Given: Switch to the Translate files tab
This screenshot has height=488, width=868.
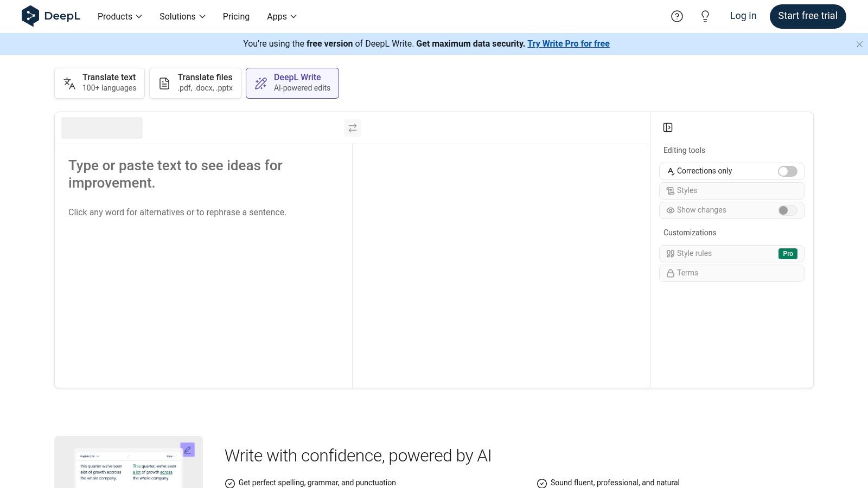Looking at the screenshot, I should 195,82.
